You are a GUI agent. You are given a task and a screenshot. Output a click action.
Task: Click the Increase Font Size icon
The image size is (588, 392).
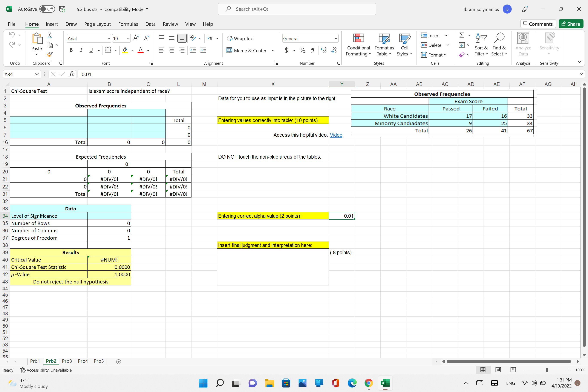pyautogui.click(x=136, y=38)
